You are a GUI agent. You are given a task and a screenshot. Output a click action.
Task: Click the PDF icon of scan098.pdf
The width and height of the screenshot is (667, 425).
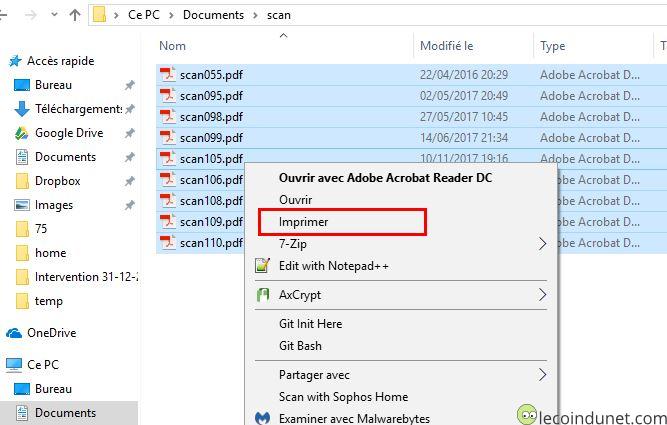168,116
